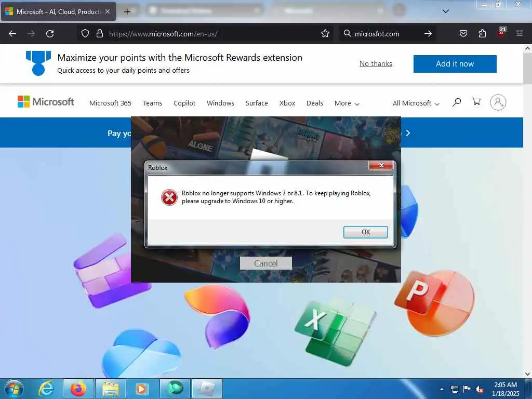This screenshot has height=399, width=532.
Task: Click the shield tracking protection icon
Action: [85, 33]
